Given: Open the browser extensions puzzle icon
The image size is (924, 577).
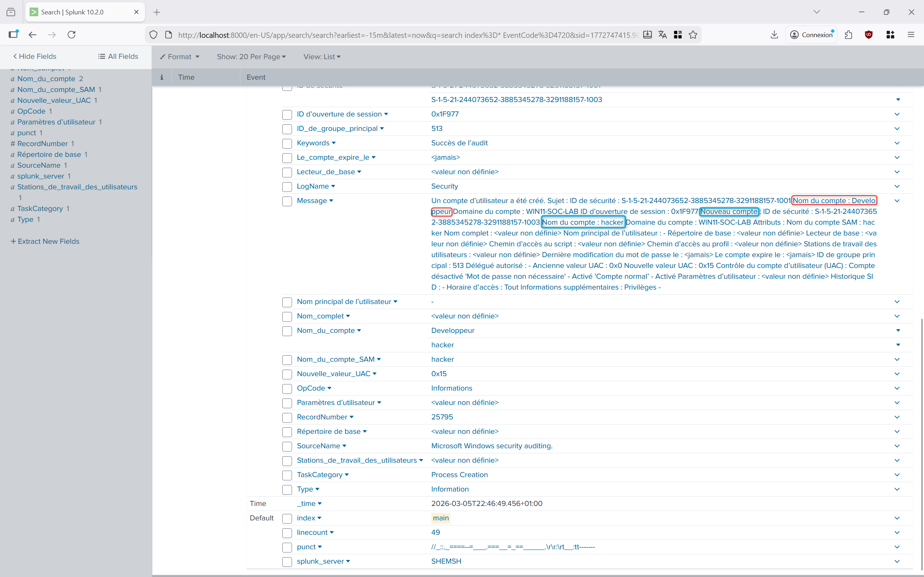Looking at the screenshot, I should 848,35.
